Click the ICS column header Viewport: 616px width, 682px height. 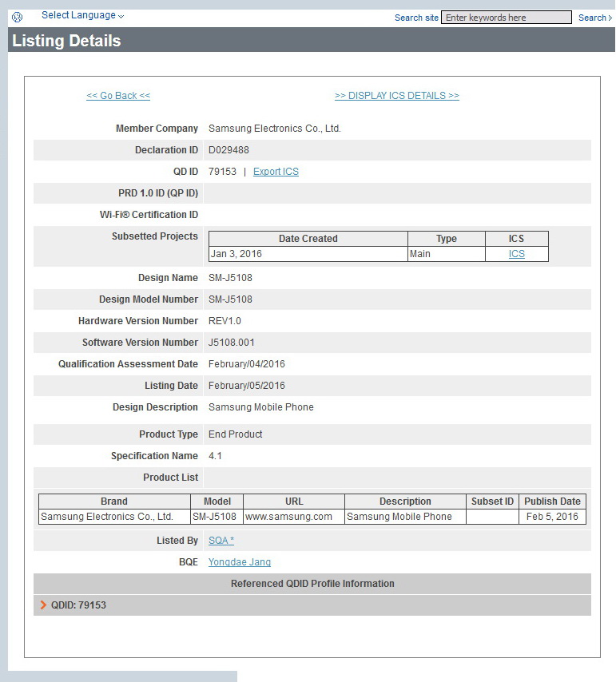pos(517,239)
